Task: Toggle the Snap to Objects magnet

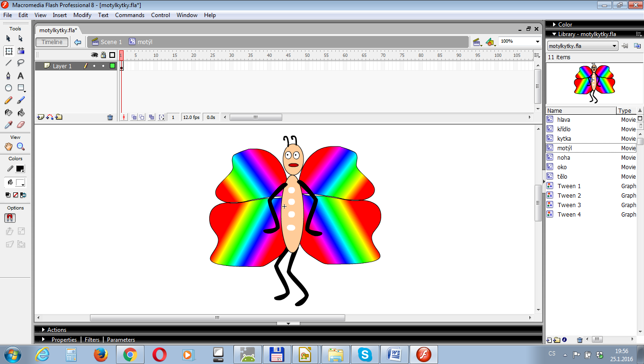Action: (x=10, y=218)
